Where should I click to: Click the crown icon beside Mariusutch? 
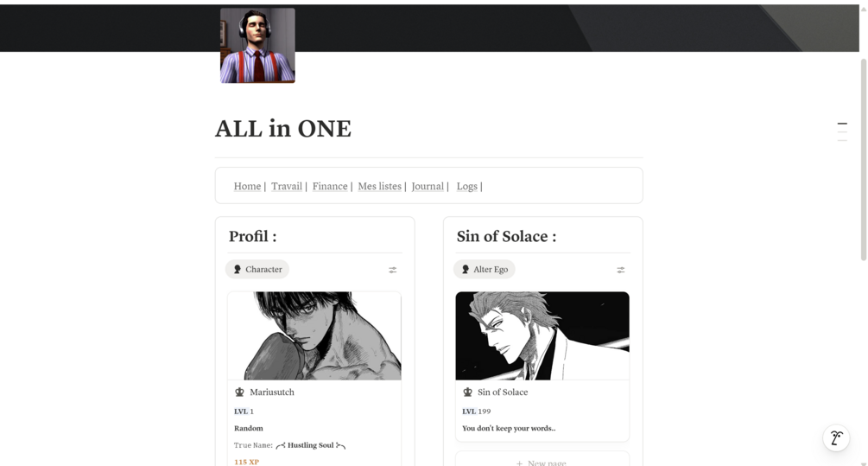[x=240, y=392]
